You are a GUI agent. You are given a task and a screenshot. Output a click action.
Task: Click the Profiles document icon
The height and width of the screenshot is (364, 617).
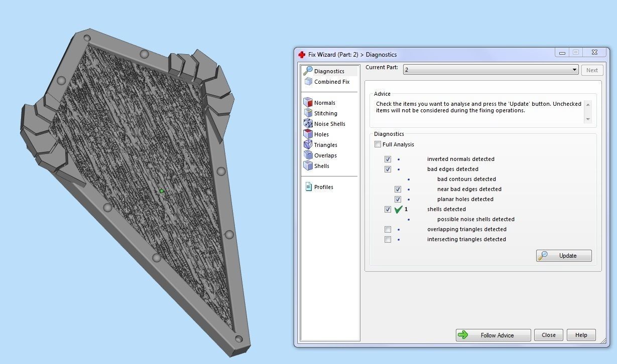(x=308, y=187)
